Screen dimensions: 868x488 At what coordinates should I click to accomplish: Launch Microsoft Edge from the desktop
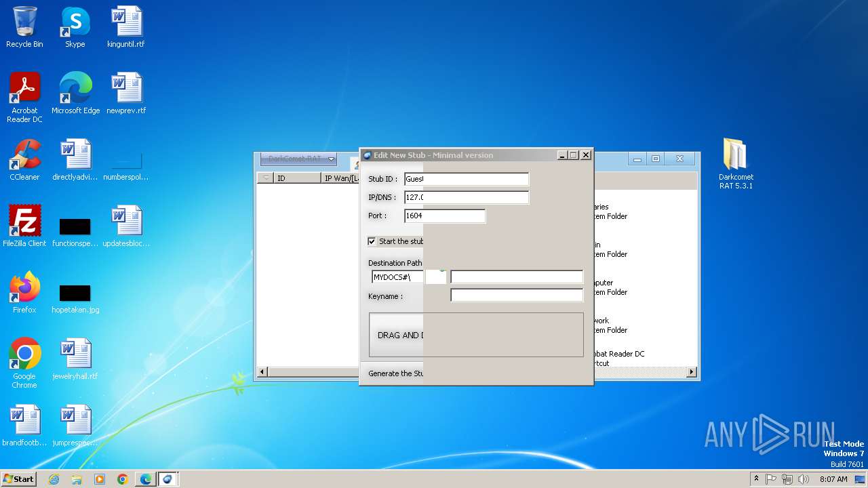click(75, 94)
